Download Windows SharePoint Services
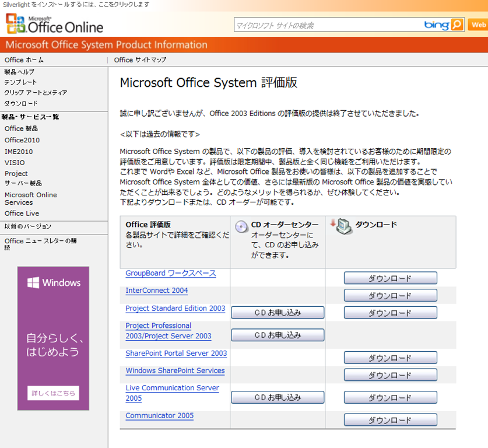488x448 pixels. pyautogui.click(x=390, y=375)
